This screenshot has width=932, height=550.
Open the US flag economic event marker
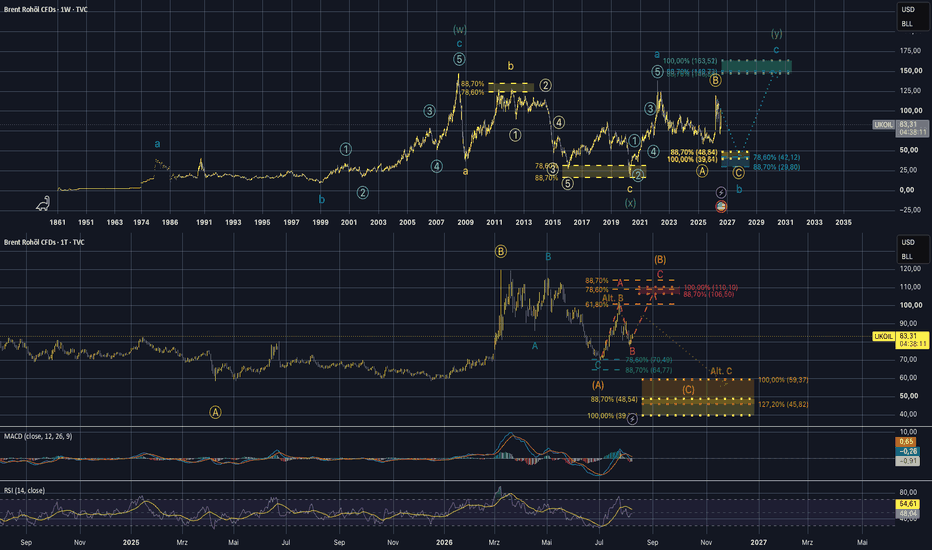[721, 206]
